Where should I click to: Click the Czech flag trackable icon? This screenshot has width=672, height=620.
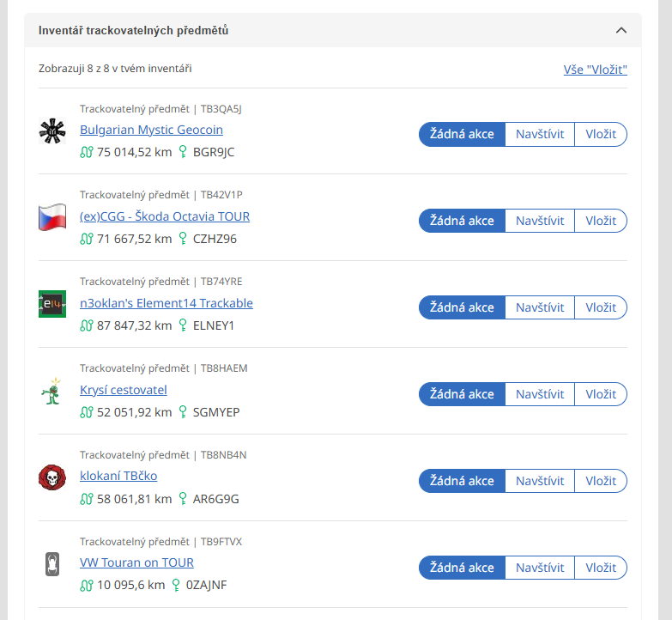point(52,217)
